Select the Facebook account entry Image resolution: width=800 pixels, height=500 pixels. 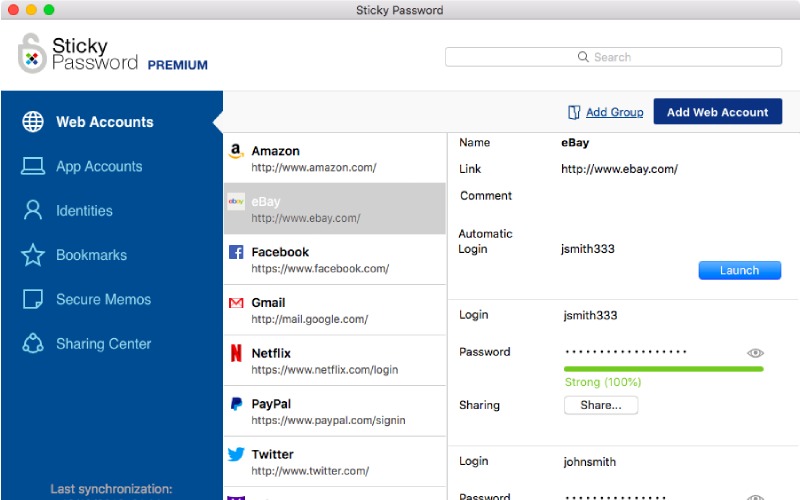click(x=335, y=259)
